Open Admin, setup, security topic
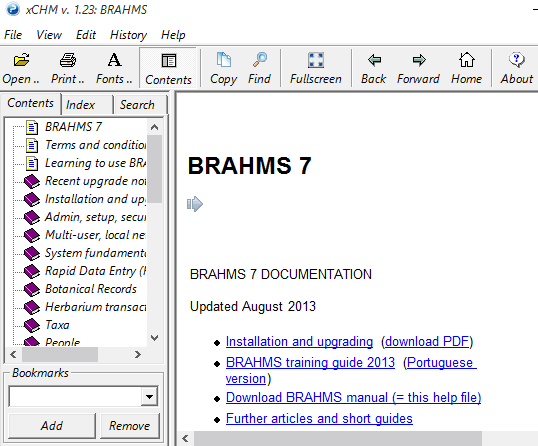 95,217
